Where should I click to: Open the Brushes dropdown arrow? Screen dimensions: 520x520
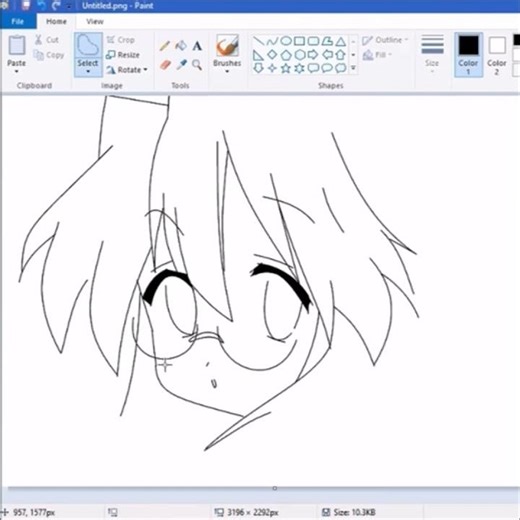227,71
